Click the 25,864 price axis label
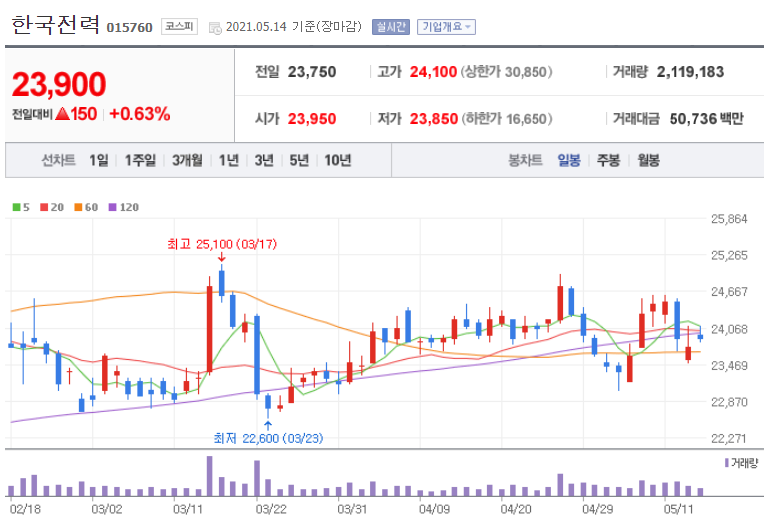The height and width of the screenshot is (528, 764). click(x=729, y=219)
